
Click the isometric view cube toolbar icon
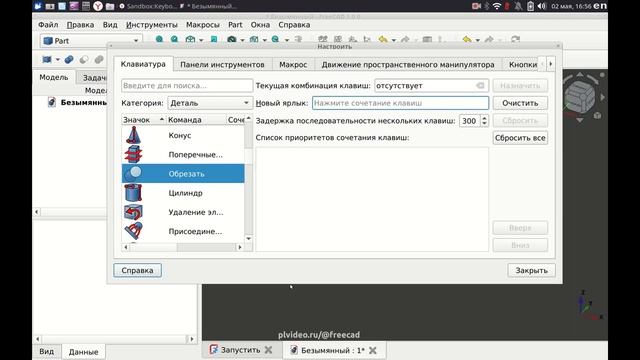[190, 40]
